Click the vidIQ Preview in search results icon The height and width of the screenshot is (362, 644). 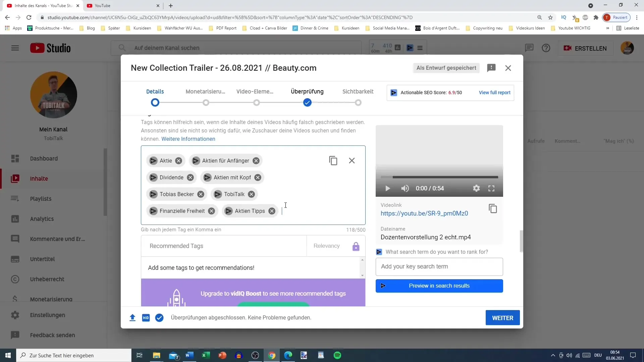383,286
